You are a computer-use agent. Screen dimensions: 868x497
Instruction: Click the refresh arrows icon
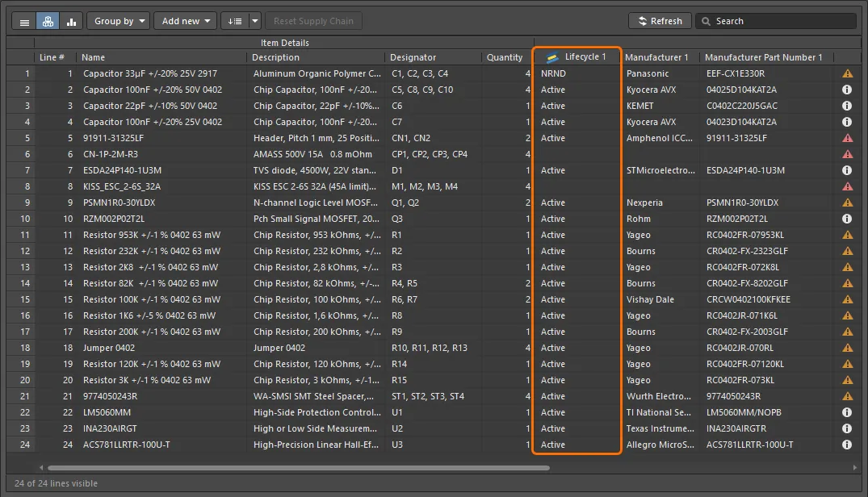643,22
